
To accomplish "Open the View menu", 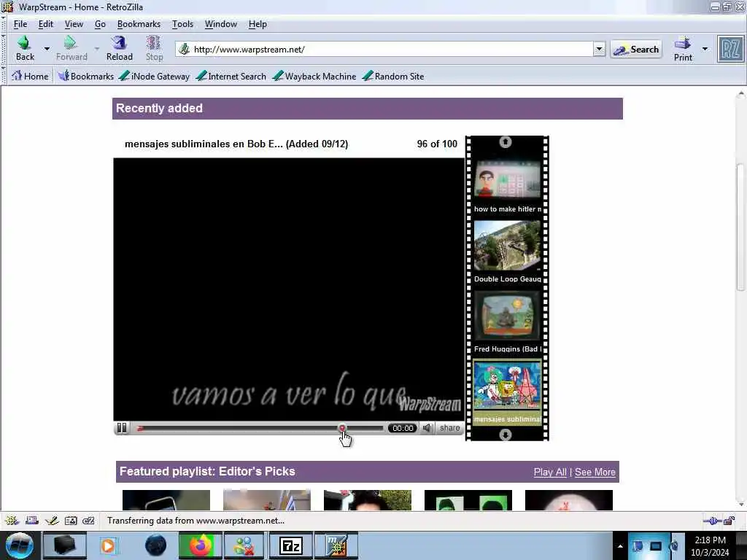I will [74, 24].
